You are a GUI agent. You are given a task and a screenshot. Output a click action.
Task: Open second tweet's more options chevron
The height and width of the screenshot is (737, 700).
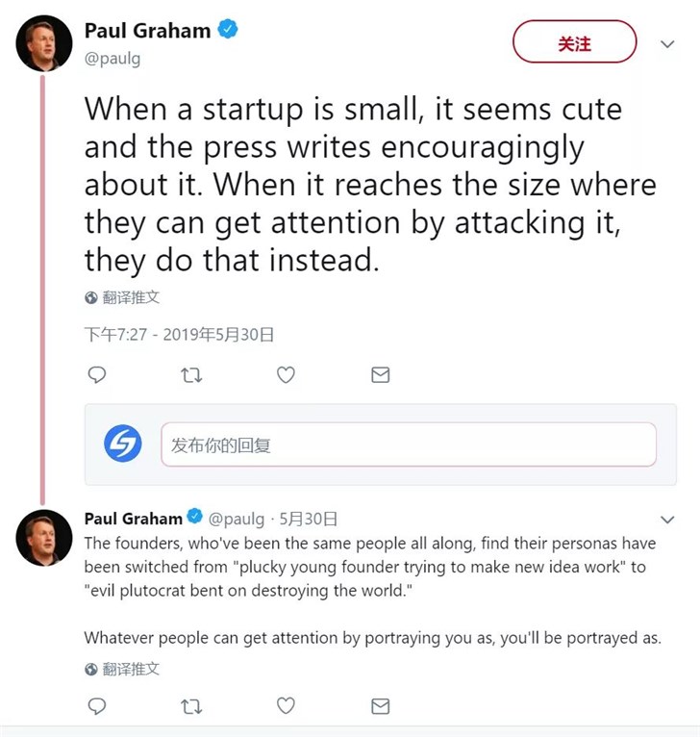pyautogui.click(x=667, y=520)
